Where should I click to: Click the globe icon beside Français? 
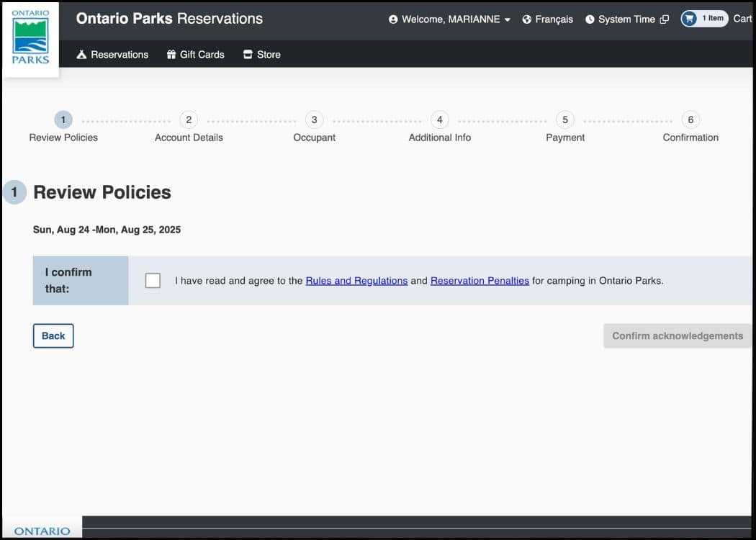click(x=527, y=19)
